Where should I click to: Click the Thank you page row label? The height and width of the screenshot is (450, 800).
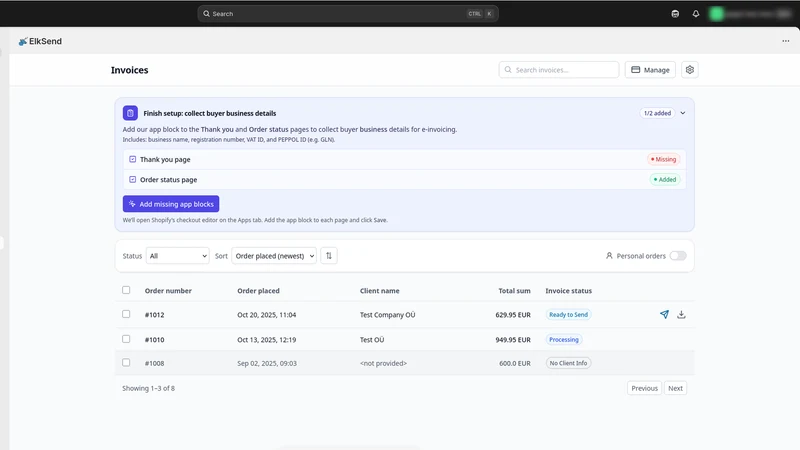tap(165, 160)
